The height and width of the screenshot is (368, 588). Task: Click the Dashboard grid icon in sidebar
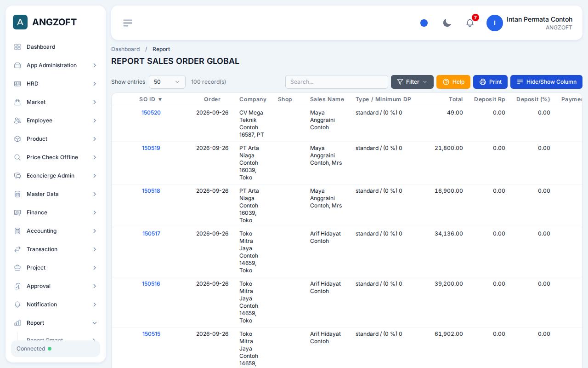[x=17, y=47]
